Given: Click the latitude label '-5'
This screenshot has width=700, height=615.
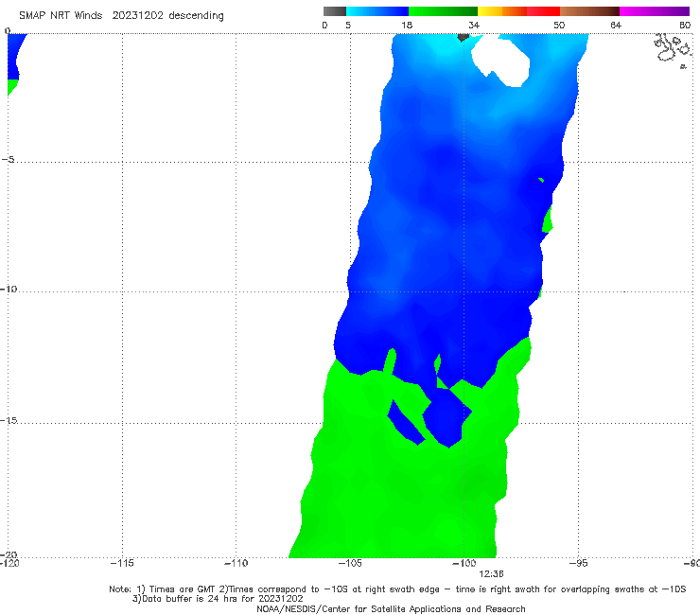Looking at the screenshot, I should pos(8,160).
